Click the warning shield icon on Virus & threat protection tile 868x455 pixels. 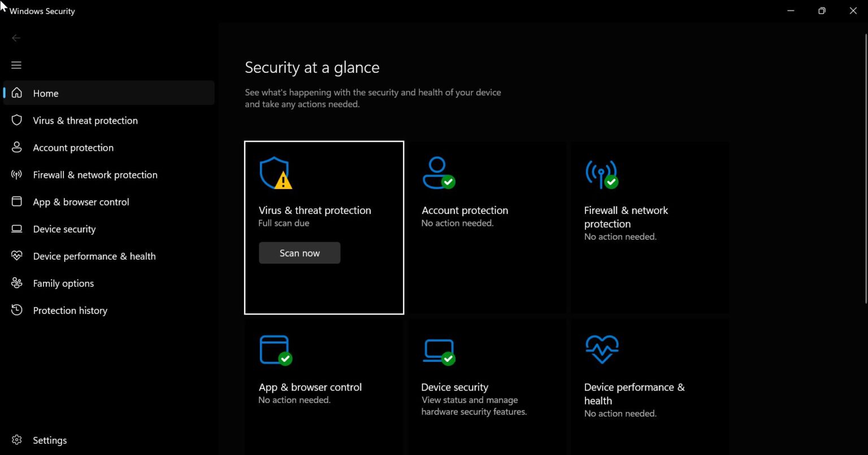click(276, 173)
